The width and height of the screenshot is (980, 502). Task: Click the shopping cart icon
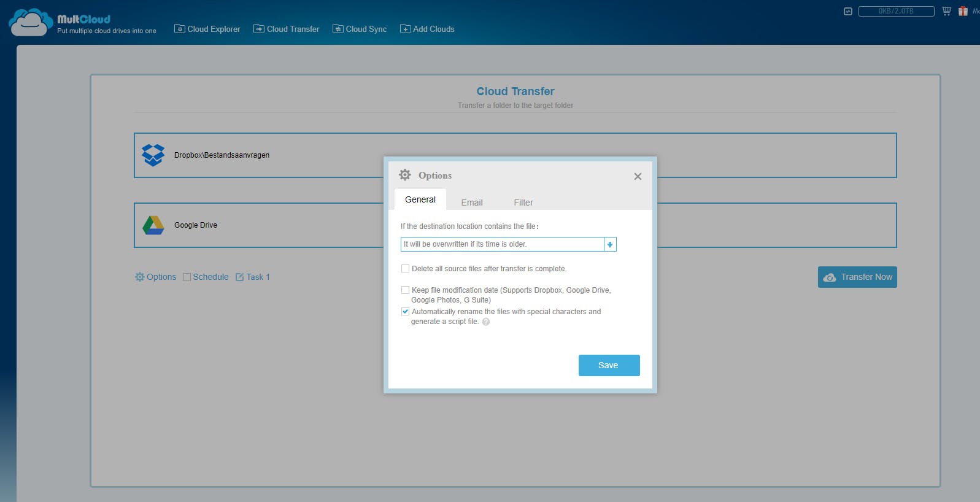(x=946, y=11)
